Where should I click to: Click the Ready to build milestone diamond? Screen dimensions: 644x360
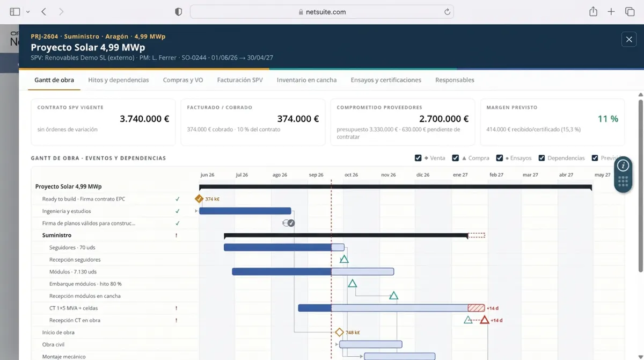pyautogui.click(x=199, y=199)
